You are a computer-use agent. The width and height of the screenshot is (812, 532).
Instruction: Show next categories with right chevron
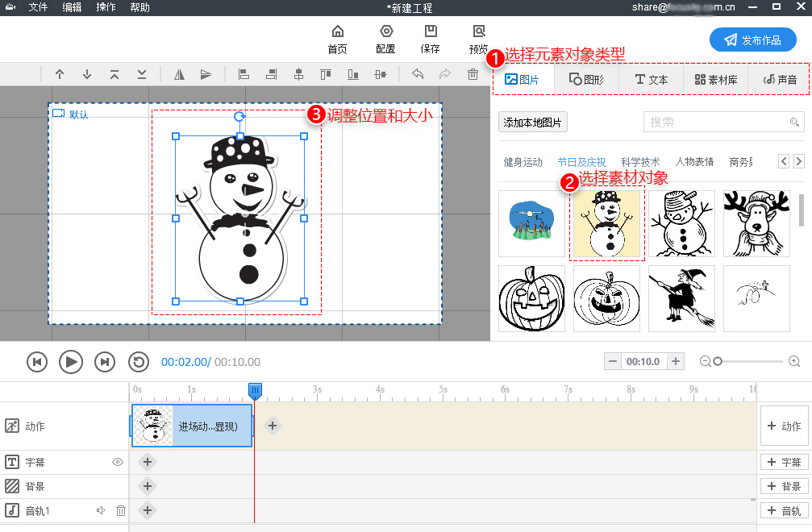coord(798,161)
